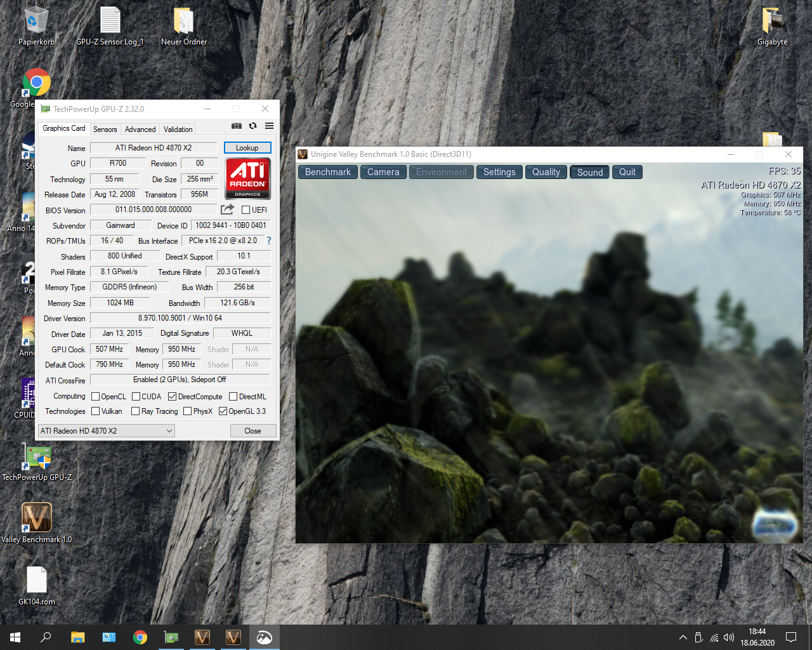This screenshot has width=812, height=650.
Task: Click Unigine Valley window title icon
Action: [x=303, y=154]
